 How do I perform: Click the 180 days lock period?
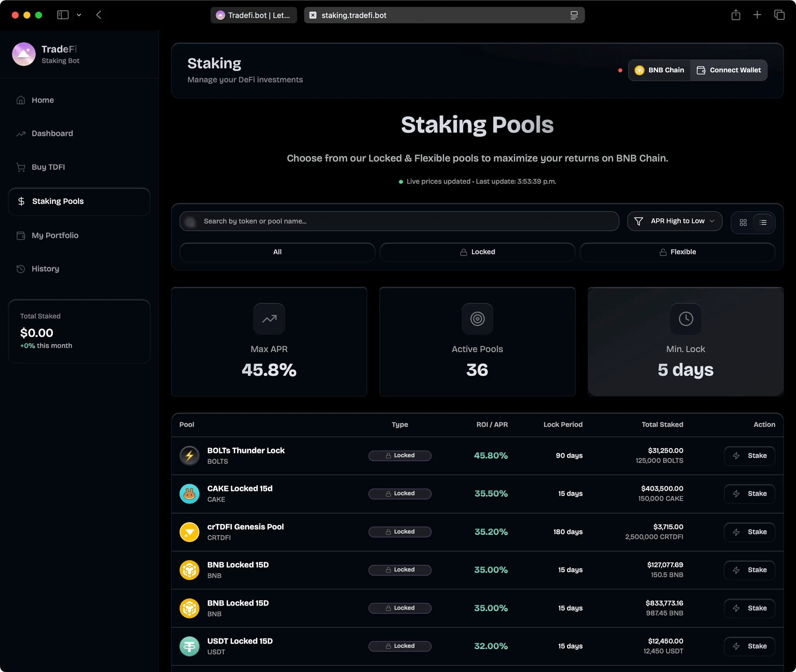(568, 532)
